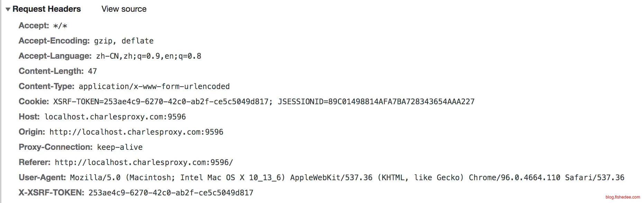Open the blog.fishedee.com watermark link
Image resolution: width=644 pixels, height=203 pixels.
point(623,197)
